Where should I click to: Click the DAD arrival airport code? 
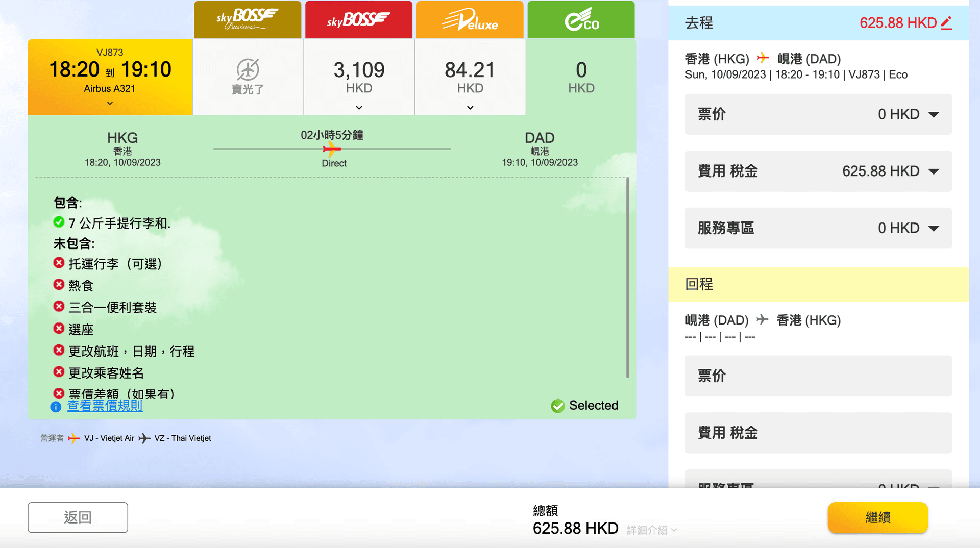540,138
